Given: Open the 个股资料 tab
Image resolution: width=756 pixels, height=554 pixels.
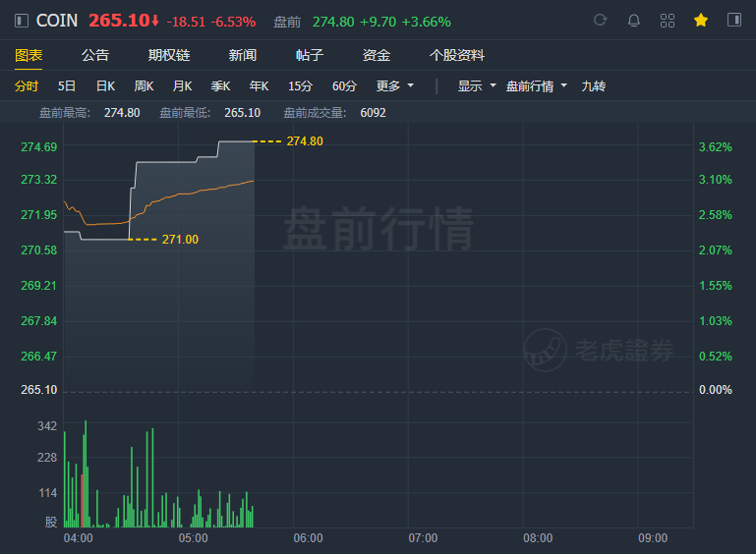Looking at the screenshot, I should [x=456, y=55].
